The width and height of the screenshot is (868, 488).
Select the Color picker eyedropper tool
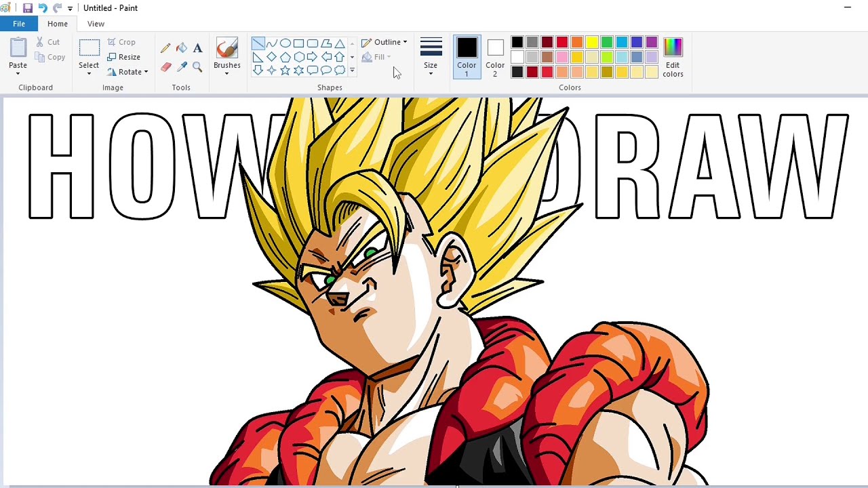(182, 67)
